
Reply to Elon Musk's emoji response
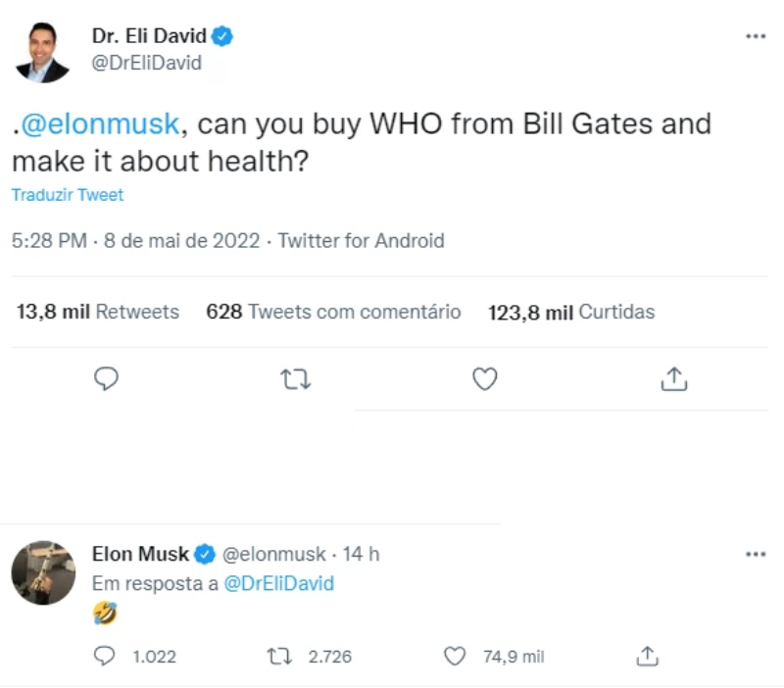105,657
